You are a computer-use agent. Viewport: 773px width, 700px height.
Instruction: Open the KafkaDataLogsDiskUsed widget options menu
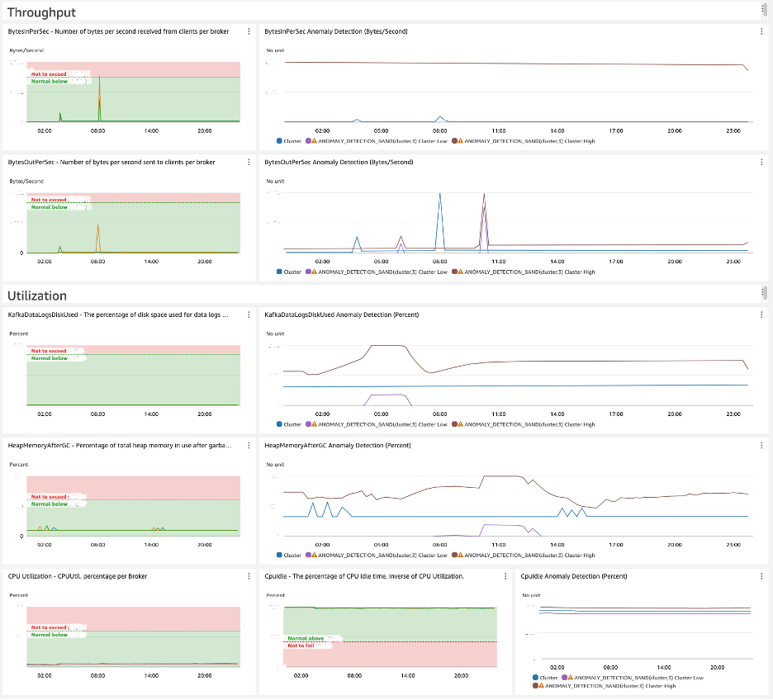249,315
